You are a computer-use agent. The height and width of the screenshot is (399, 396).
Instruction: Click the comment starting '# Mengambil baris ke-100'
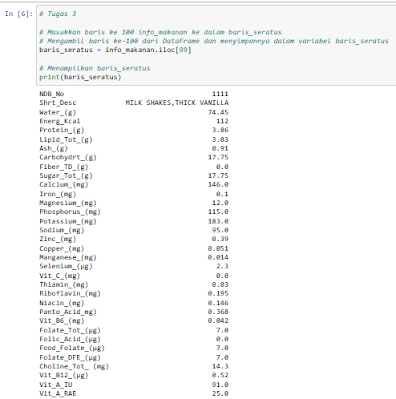[x=214, y=41]
